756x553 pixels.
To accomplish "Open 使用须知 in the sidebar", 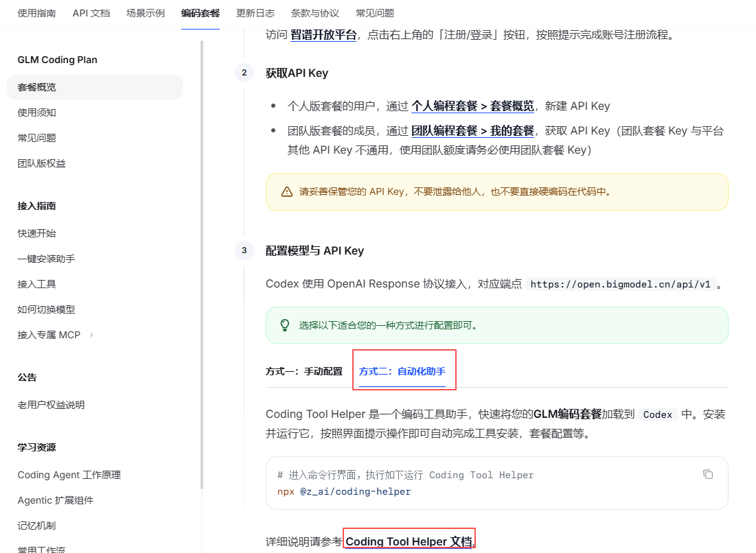I will tap(36, 113).
